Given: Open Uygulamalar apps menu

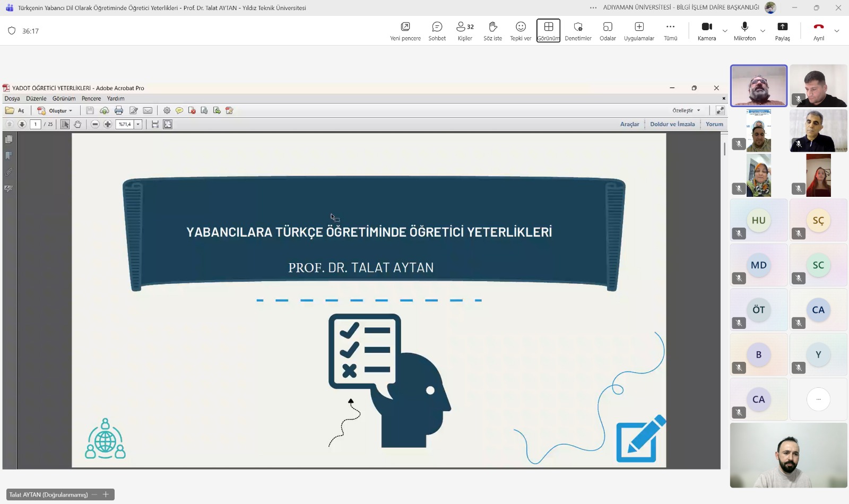Looking at the screenshot, I should pyautogui.click(x=639, y=31).
